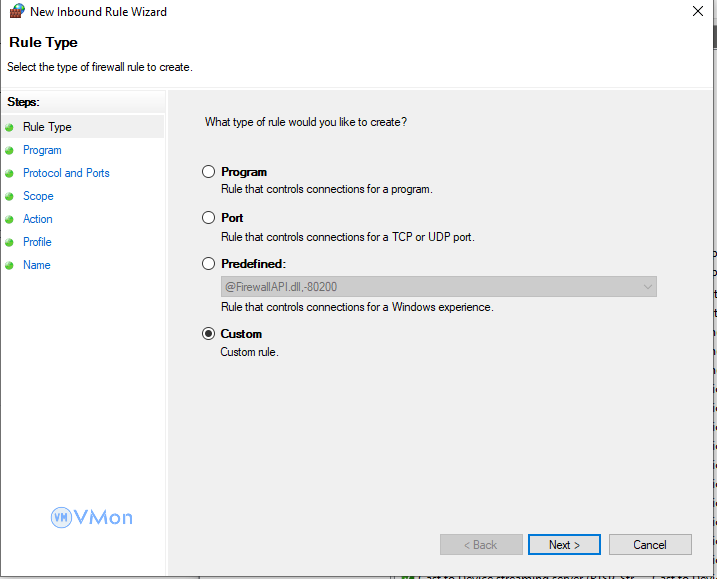Open the Profile step in sidebar

click(37, 242)
